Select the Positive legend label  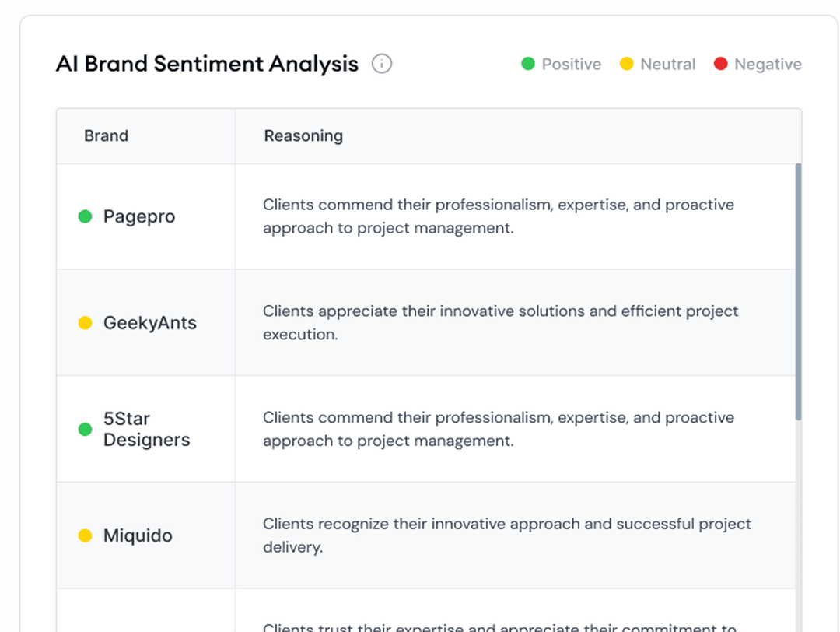[571, 65]
